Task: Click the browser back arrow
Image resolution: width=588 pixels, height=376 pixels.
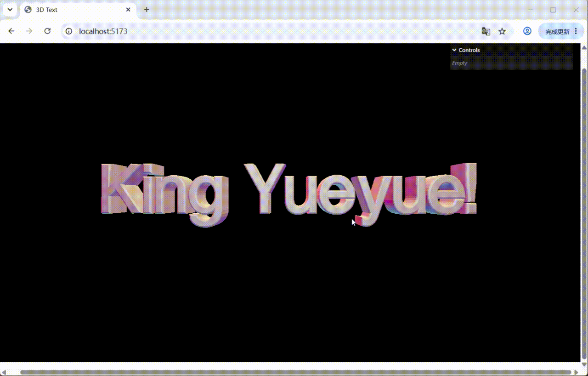Action: [11, 31]
